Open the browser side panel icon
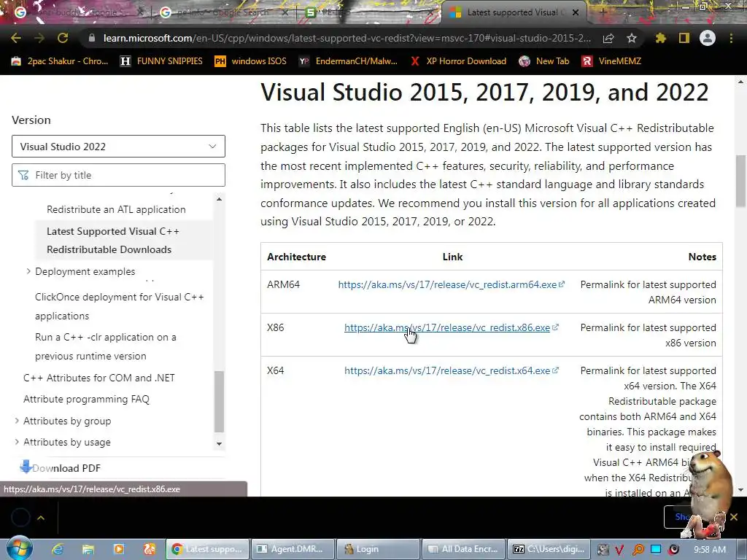The width and height of the screenshot is (747, 560). point(684,38)
